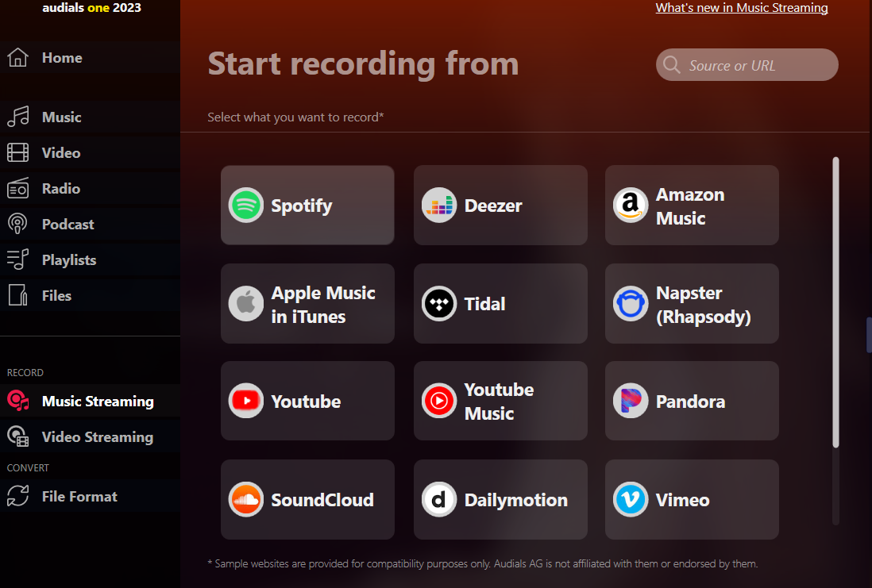The width and height of the screenshot is (872, 588).
Task: Click the orange SoundCloud logo icon
Action: click(x=246, y=499)
